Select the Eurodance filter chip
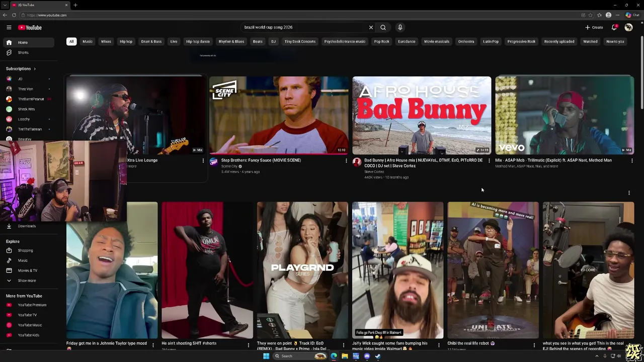This screenshot has width=644, height=362. tap(407, 42)
